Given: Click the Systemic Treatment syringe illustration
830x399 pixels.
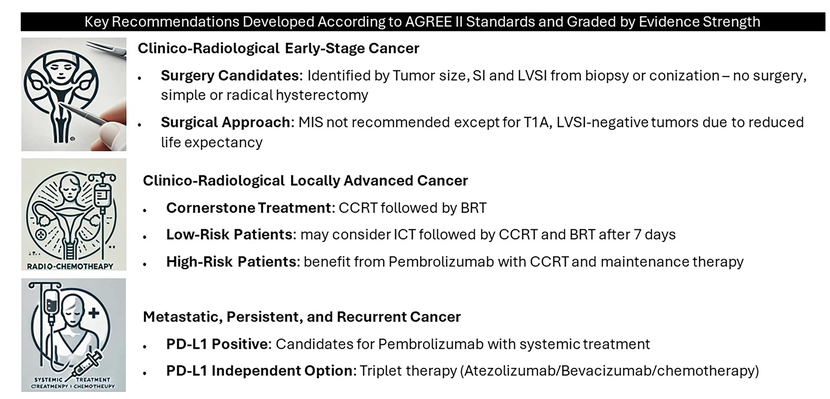Looking at the screenshot, I should [x=74, y=335].
